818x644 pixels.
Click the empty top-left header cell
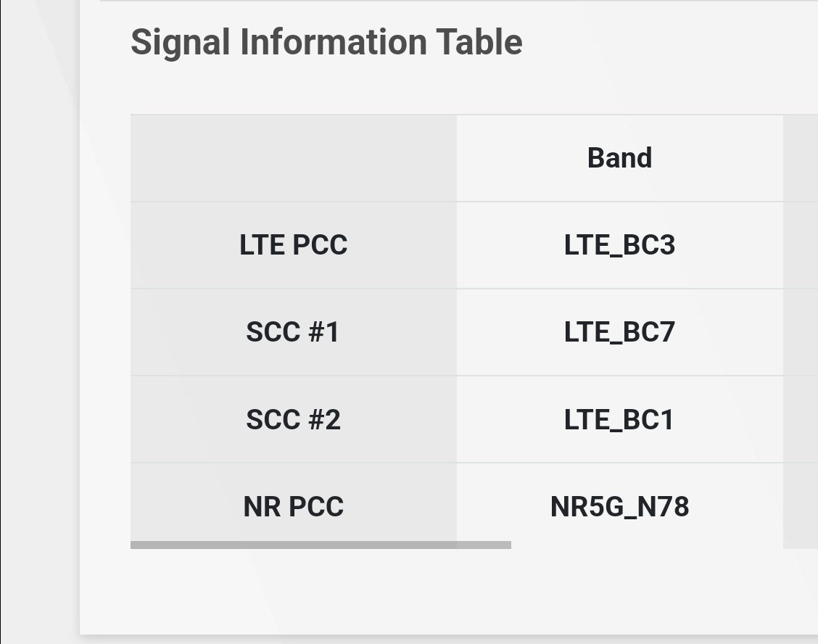click(x=293, y=158)
